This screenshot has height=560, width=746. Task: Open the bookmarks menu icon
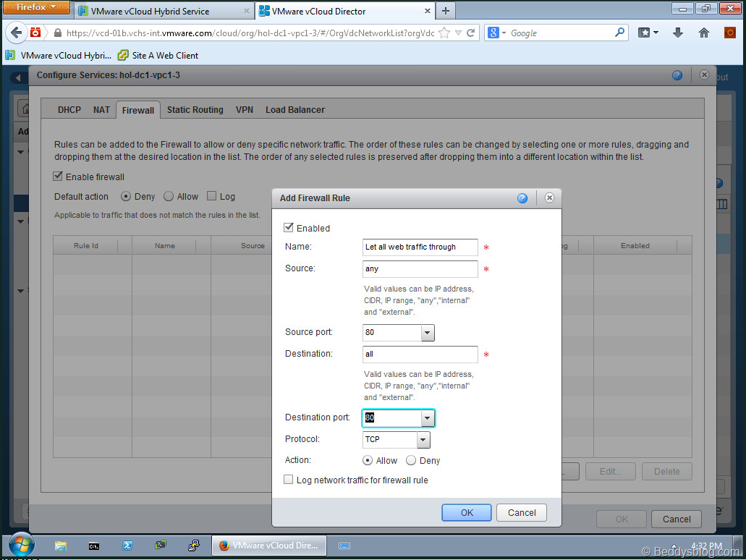[648, 33]
